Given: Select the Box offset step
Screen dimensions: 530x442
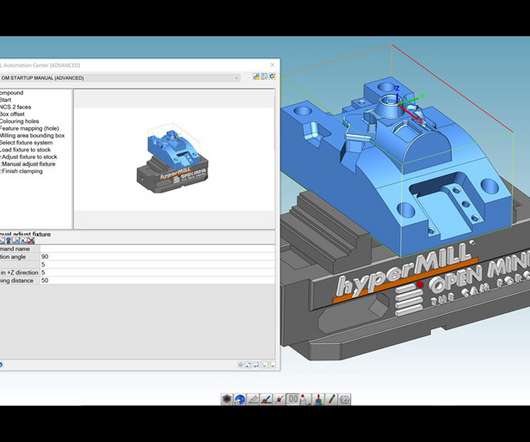Looking at the screenshot, I should click(12, 114).
